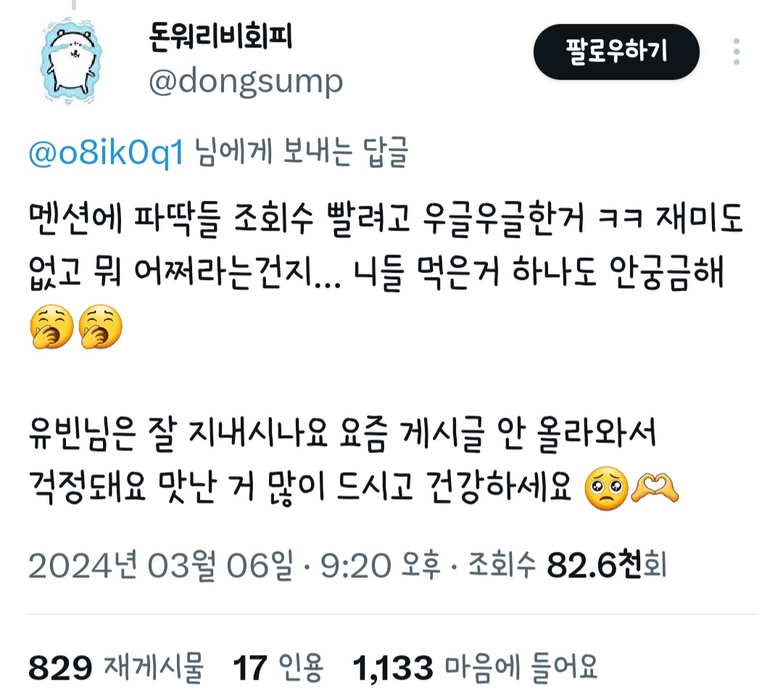Open the profile avatar of 돈워리비회피

pyautogui.click(x=71, y=60)
